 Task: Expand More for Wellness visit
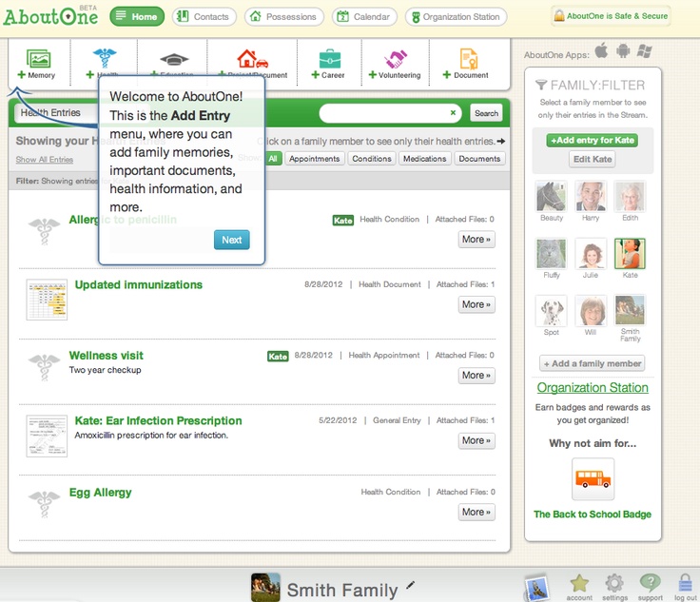pyautogui.click(x=476, y=376)
